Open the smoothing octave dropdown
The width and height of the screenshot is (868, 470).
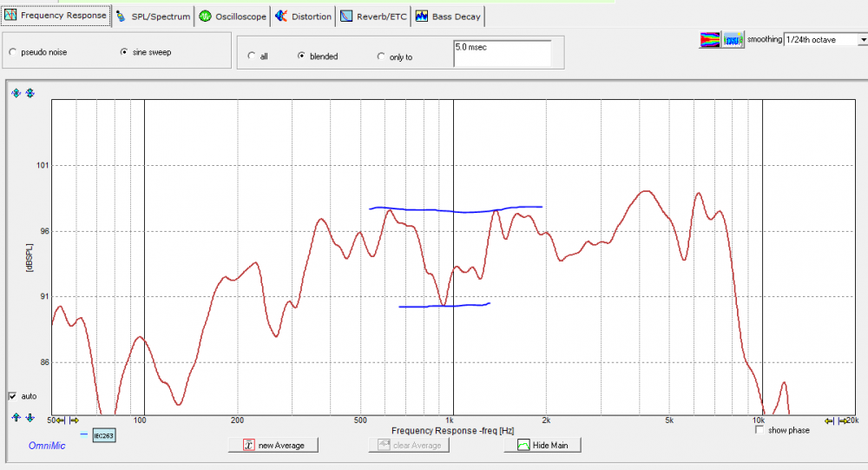[862, 39]
